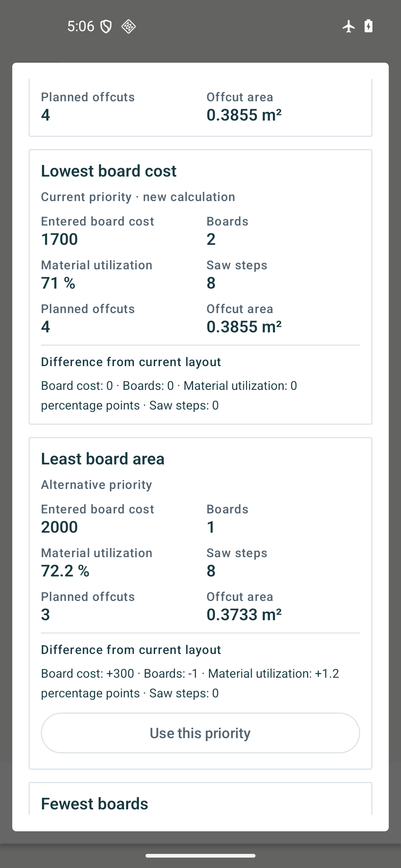Tap Difference from current layout under Lowest cost
This screenshot has width=401, height=868.
[131, 362]
